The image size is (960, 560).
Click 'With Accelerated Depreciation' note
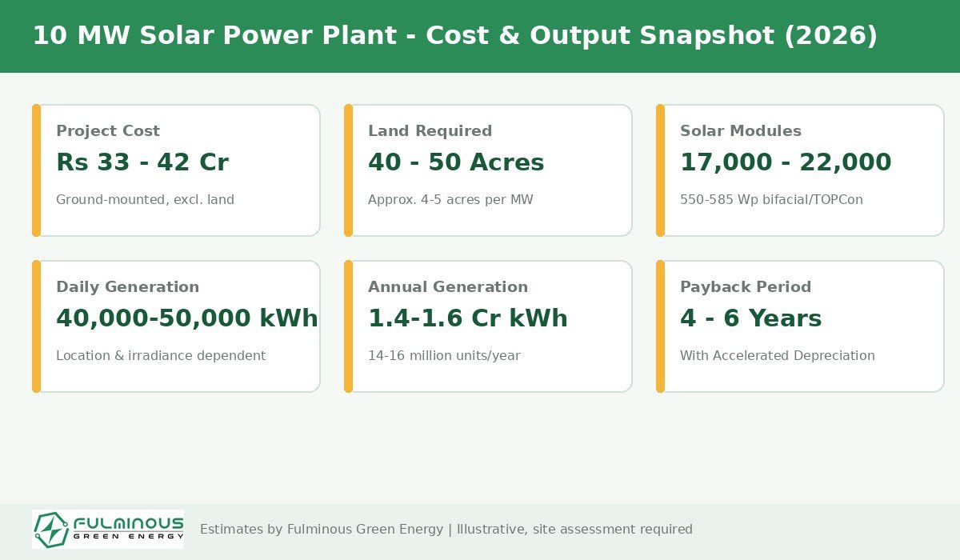(x=778, y=356)
